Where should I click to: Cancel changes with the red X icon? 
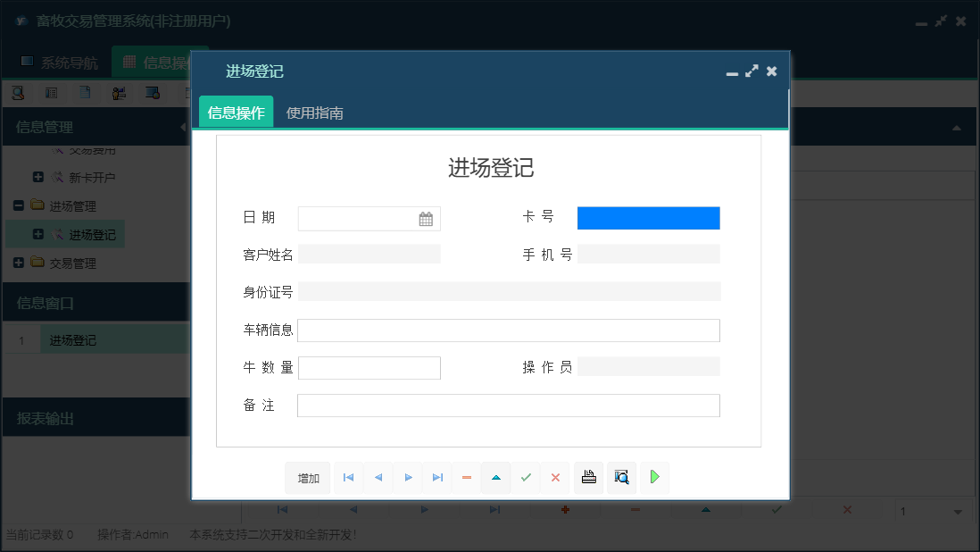point(555,477)
